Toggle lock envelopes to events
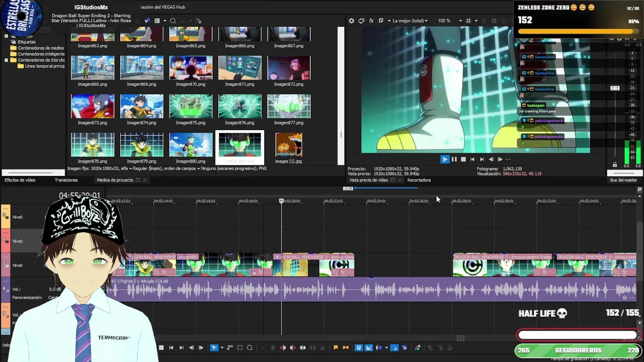The height and width of the screenshot is (362, 644). (394, 347)
